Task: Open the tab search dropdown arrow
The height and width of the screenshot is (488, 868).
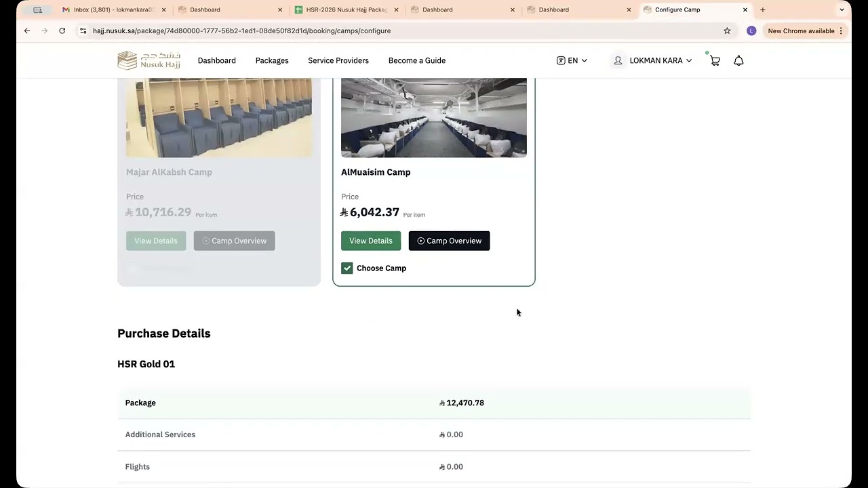Action: click(842, 9)
